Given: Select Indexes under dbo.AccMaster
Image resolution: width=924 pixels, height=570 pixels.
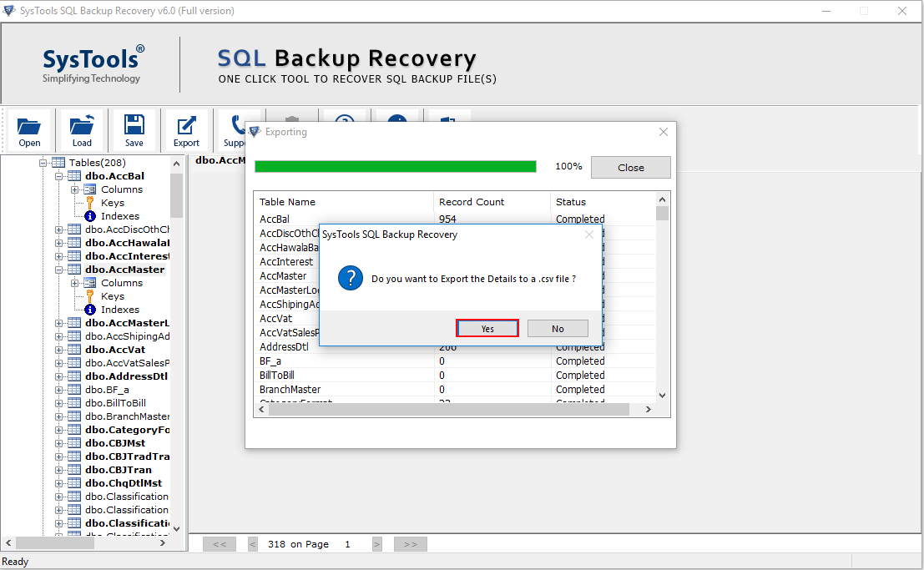Looking at the screenshot, I should (x=119, y=310).
